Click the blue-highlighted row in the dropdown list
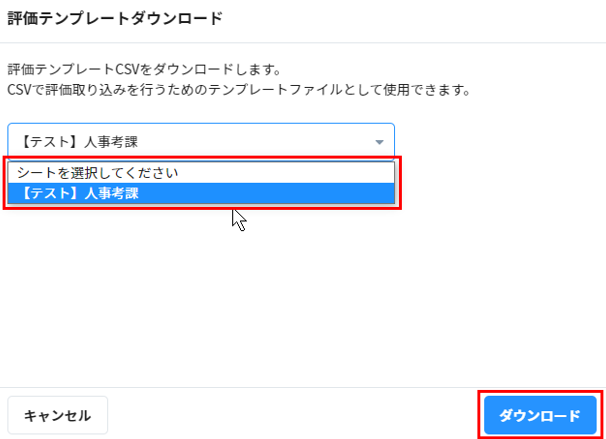Screen dimensions: 606x439 (200, 193)
